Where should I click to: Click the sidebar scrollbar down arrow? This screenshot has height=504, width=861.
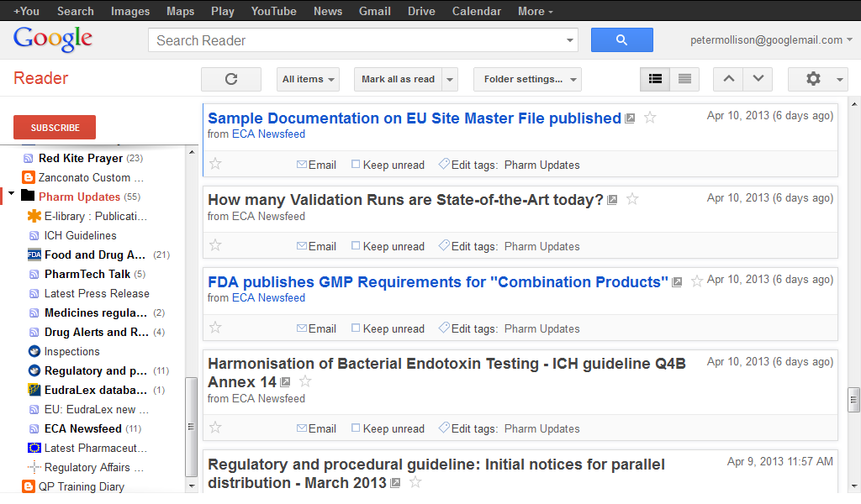coord(191,486)
